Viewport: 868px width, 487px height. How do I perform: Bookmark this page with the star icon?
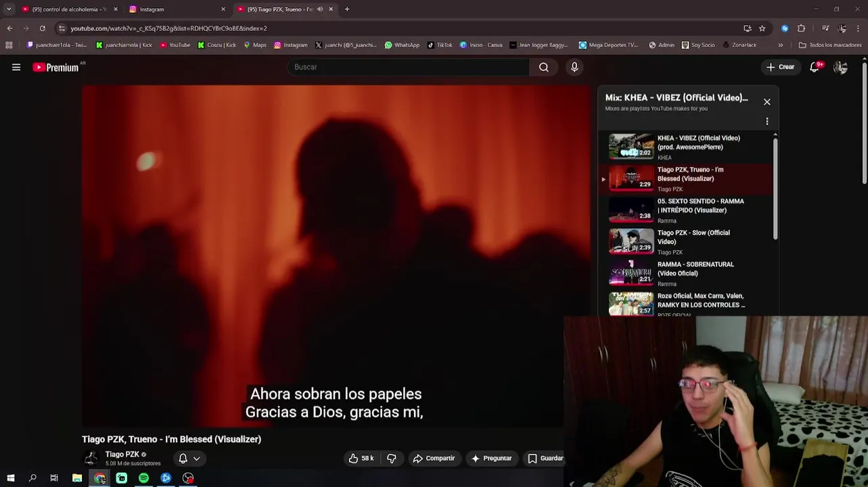pyautogui.click(x=762, y=28)
